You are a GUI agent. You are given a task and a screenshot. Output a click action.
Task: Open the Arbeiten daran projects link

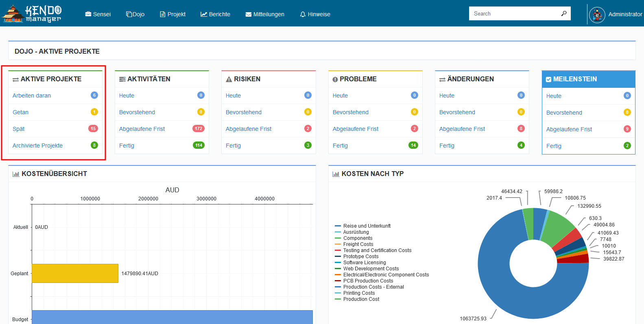point(32,96)
